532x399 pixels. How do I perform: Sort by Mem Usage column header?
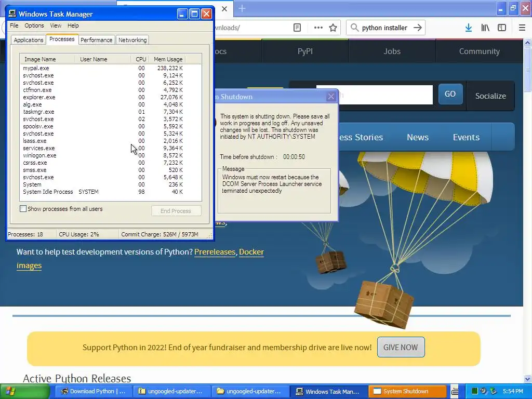coord(168,59)
